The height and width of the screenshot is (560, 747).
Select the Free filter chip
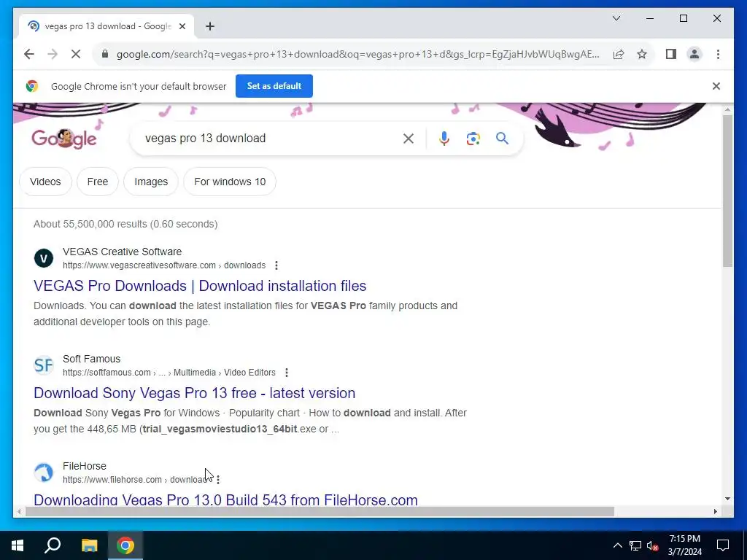[98, 182]
